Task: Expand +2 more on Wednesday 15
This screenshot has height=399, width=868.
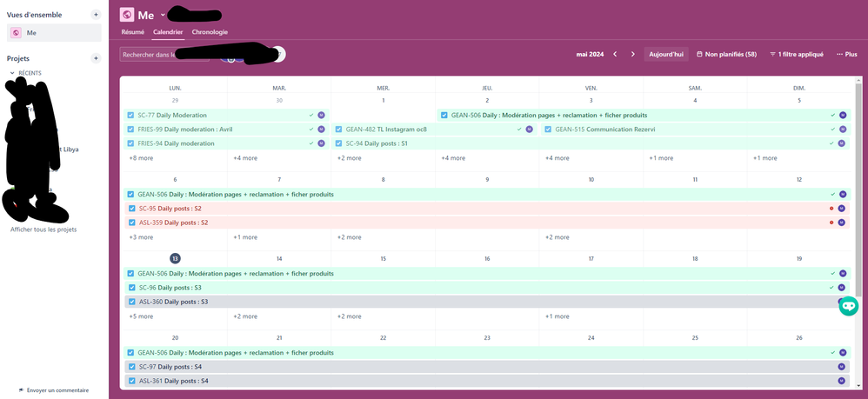Action: point(350,316)
